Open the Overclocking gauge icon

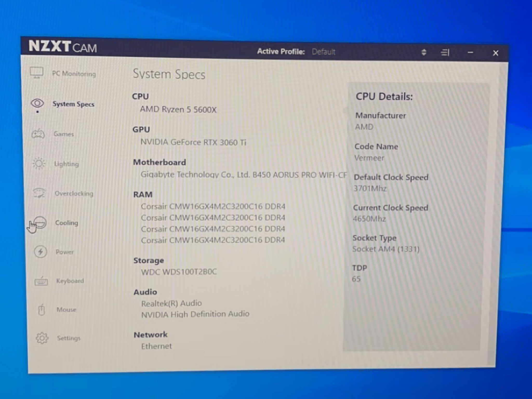(x=39, y=193)
